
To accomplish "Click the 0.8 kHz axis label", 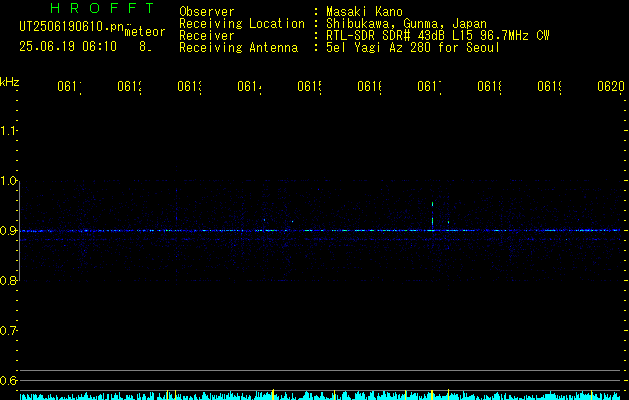I will click(x=8, y=281).
